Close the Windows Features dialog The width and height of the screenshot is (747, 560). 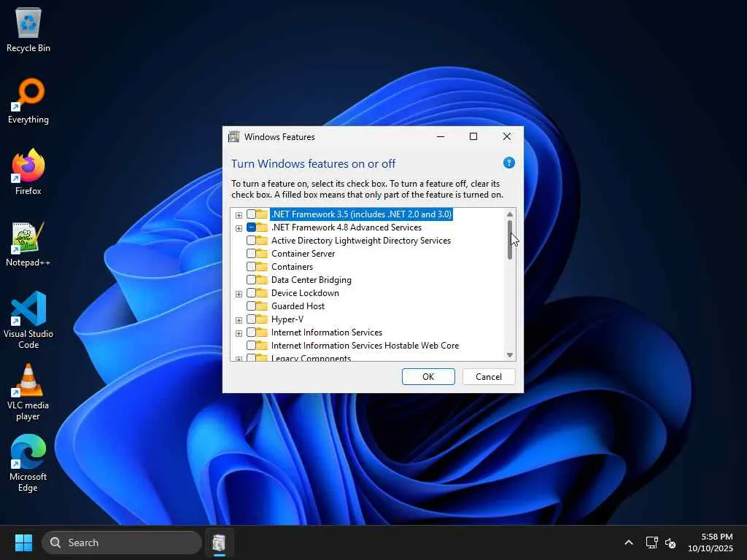(x=507, y=136)
